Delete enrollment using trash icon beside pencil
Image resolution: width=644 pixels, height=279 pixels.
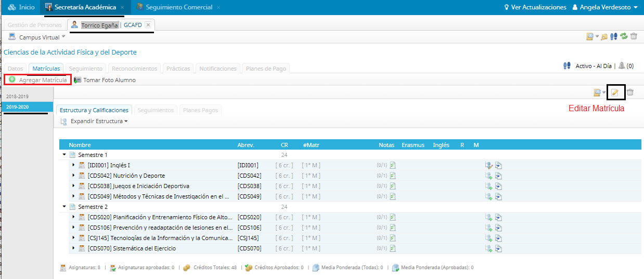click(630, 92)
